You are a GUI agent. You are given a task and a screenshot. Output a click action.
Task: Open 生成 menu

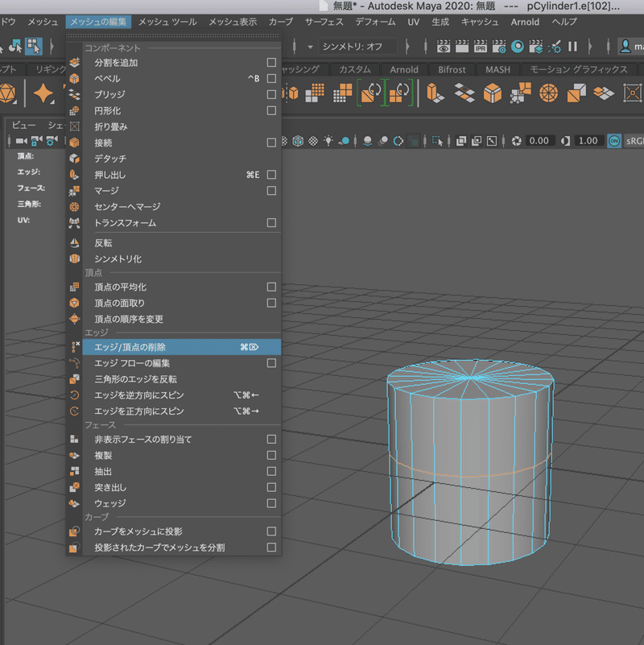[440, 22]
